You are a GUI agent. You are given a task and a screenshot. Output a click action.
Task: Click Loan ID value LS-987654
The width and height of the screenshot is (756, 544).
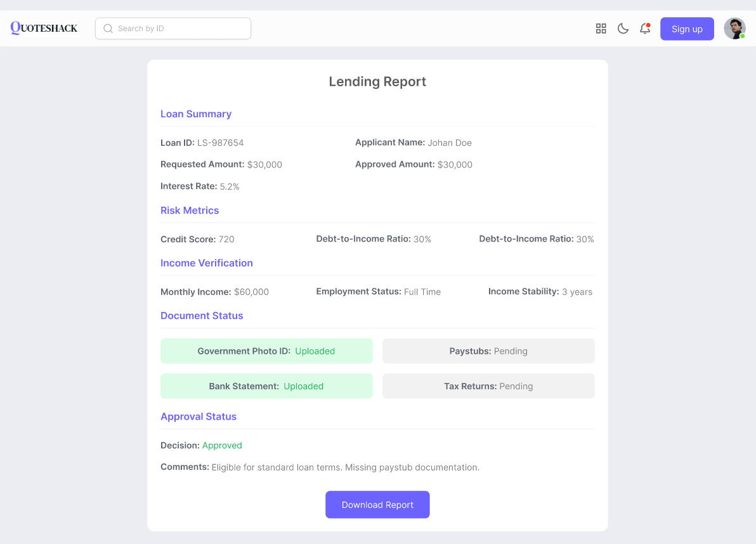coord(220,143)
